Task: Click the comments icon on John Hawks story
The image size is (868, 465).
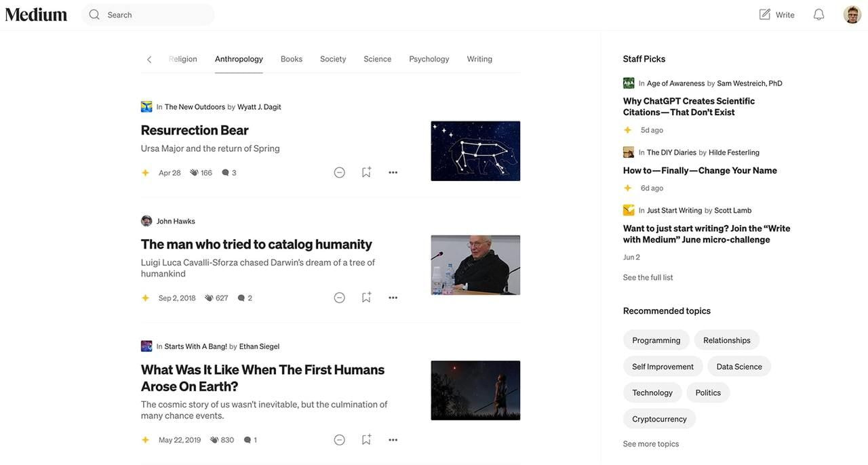Action: [241, 298]
